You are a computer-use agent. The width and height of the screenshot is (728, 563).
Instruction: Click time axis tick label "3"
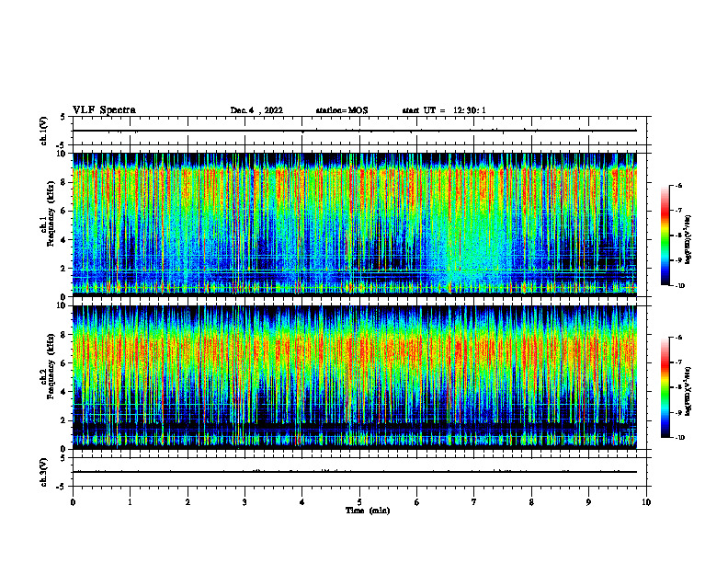coord(245,502)
